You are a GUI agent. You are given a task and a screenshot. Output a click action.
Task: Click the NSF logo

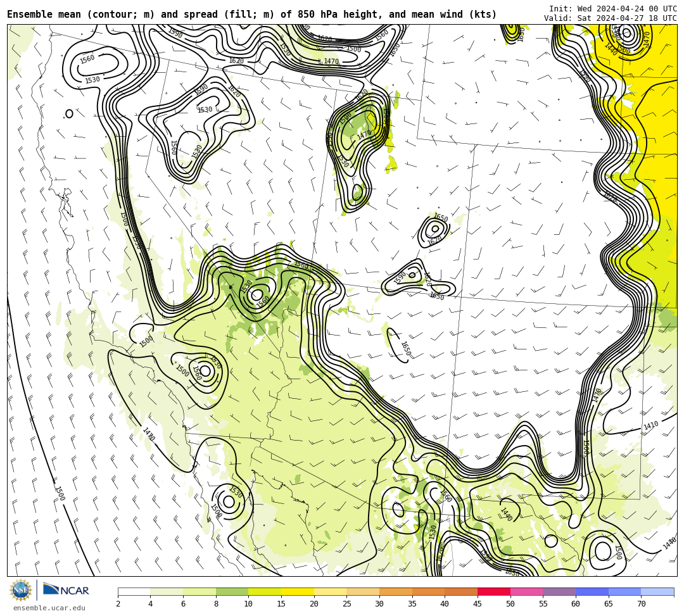tap(20, 590)
